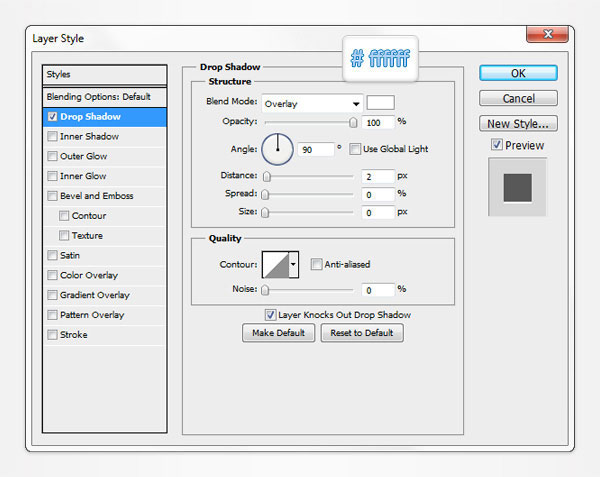This screenshot has height=477, width=600.
Task: Click the Size slider handle
Action: (265, 213)
